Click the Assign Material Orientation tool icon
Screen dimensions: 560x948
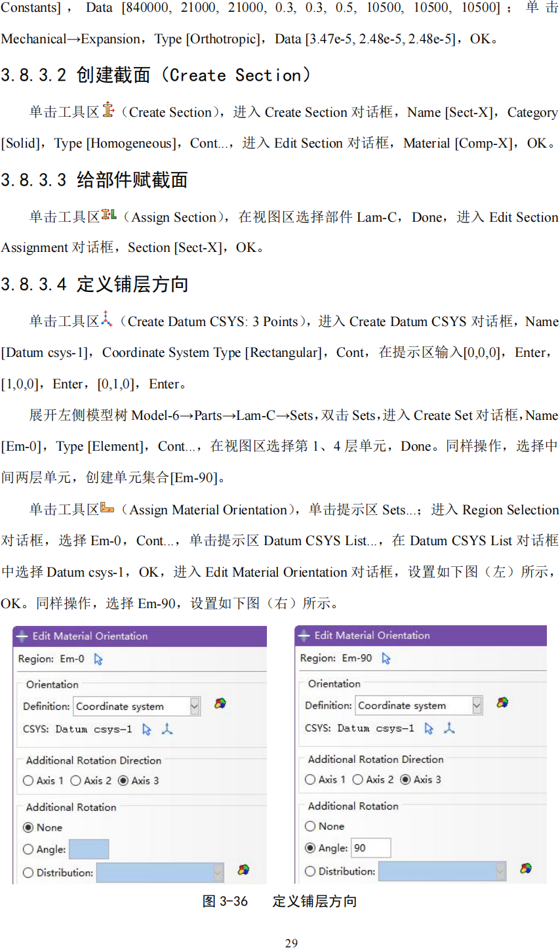[107, 508]
